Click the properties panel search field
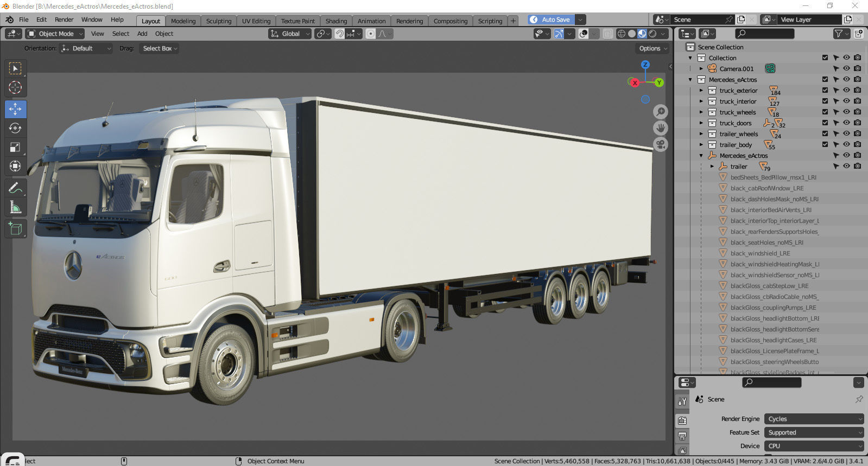Viewport: 868px width, 466px height. 771,382
